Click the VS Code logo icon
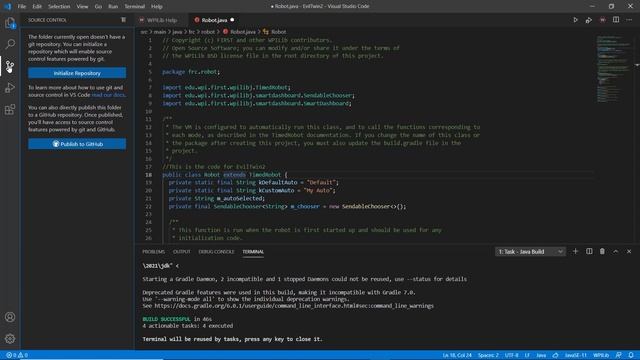 pyautogui.click(x=7, y=6)
